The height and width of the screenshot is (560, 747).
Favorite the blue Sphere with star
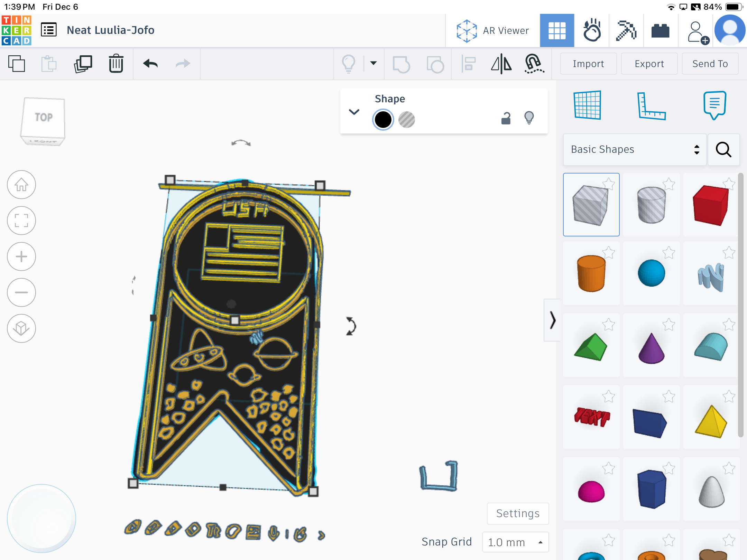tap(669, 253)
